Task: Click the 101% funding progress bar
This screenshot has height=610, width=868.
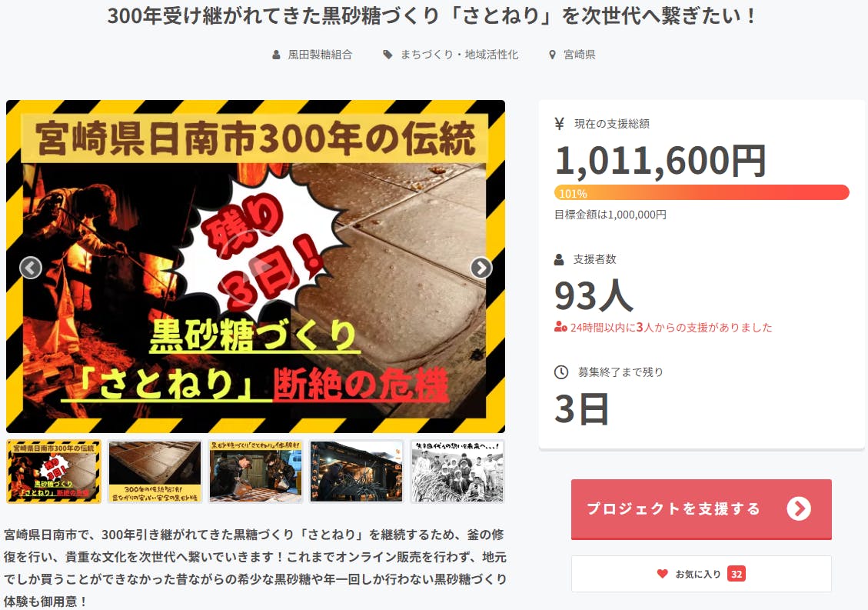Action: pos(701,193)
